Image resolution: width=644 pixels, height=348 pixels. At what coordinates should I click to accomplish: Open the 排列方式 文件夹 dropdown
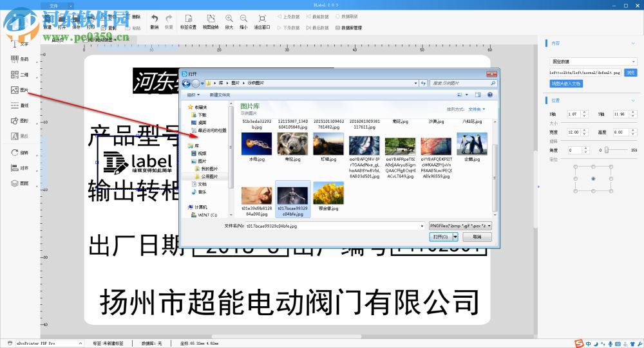coord(477,109)
